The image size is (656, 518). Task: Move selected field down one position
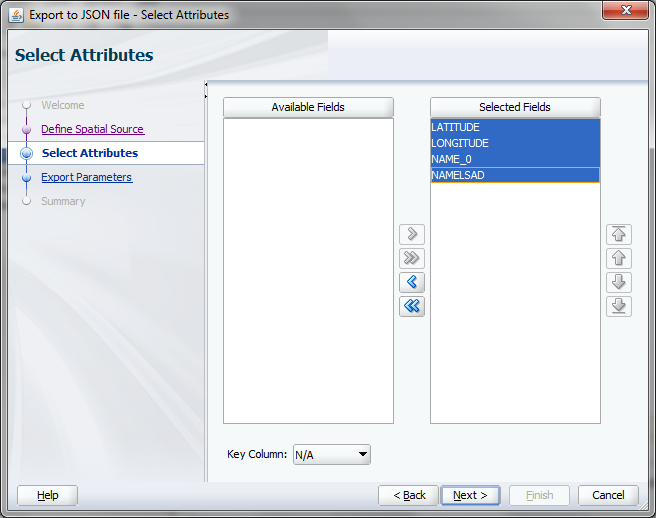point(619,282)
